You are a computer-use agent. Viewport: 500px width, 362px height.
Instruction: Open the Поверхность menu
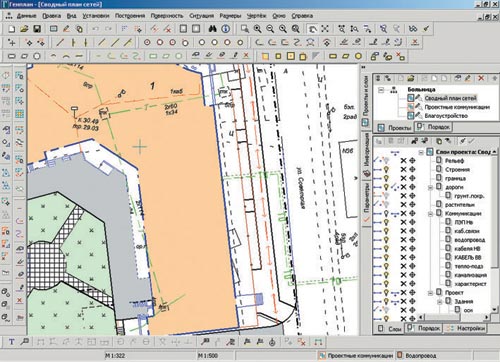(167, 16)
